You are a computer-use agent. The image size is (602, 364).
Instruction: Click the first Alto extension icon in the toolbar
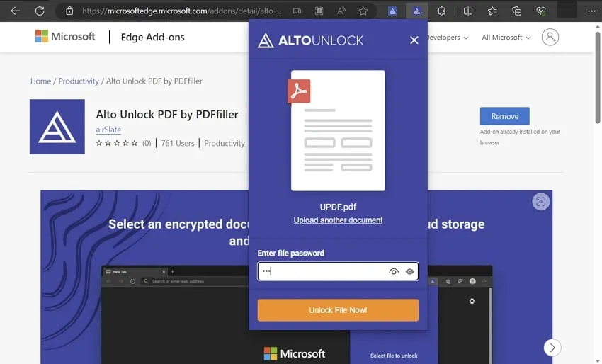point(392,11)
